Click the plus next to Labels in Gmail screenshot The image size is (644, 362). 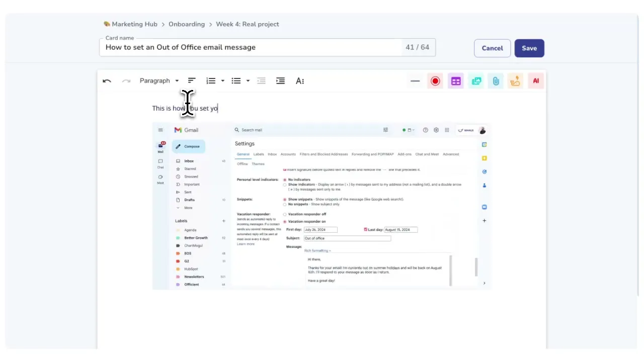point(224,221)
